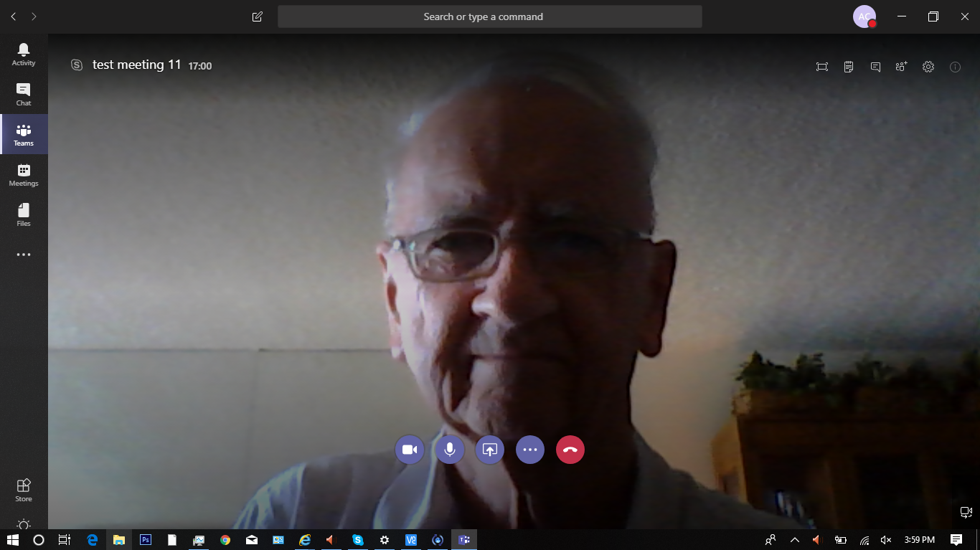Click the battery status icon
This screenshot has width=980, height=550.
pos(840,540)
